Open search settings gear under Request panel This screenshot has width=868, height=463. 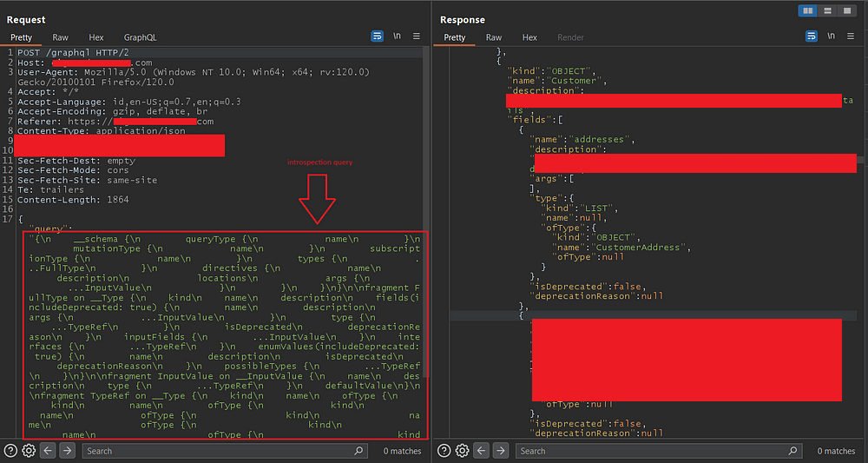29,450
